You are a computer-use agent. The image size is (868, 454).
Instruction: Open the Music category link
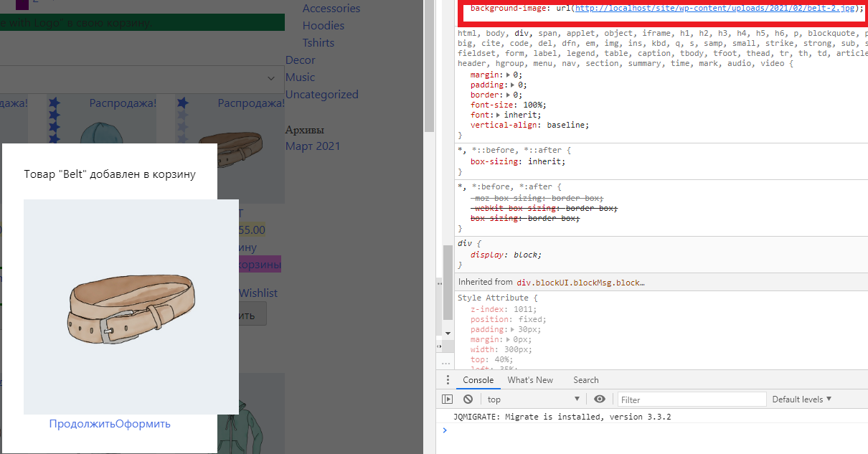click(x=301, y=77)
